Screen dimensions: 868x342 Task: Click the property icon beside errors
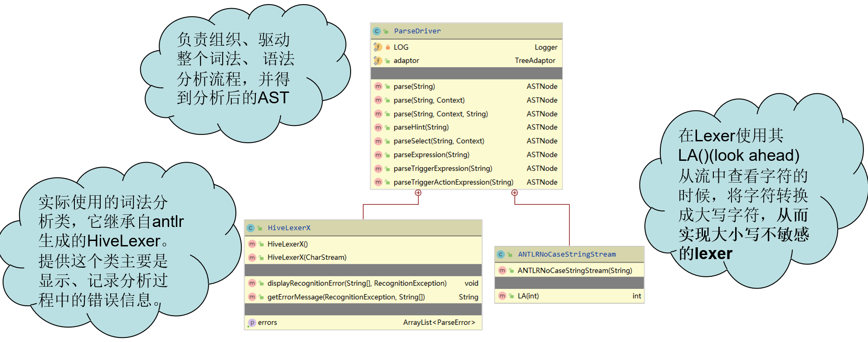pos(252,323)
